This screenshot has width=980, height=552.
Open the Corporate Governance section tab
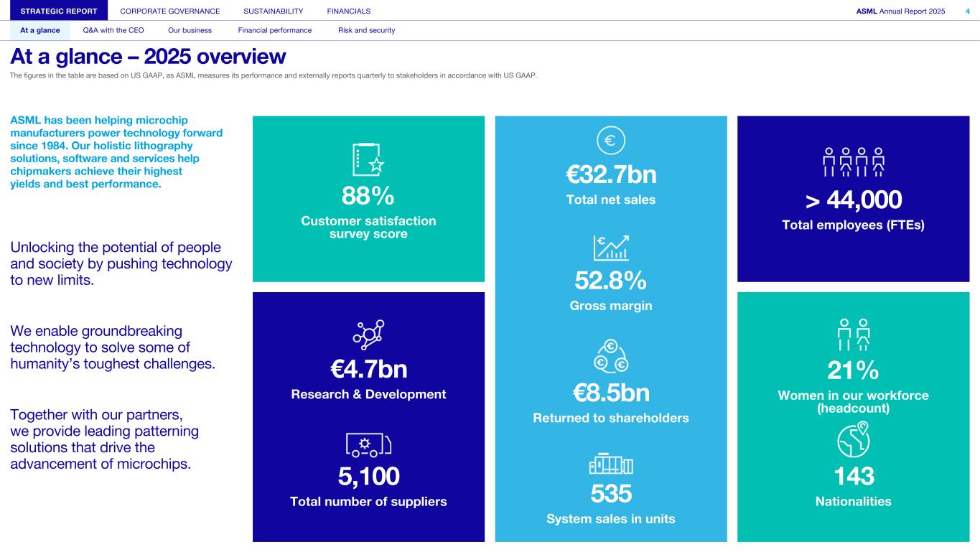tap(170, 11)
